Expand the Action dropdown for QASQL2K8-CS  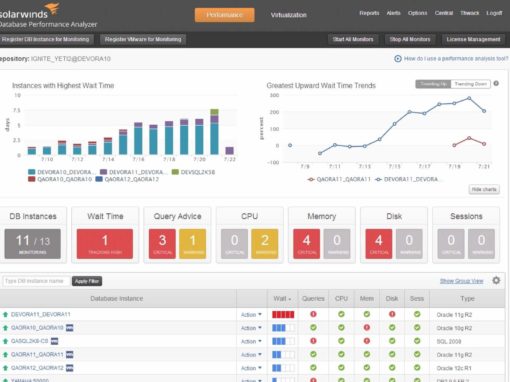(251, 341)
